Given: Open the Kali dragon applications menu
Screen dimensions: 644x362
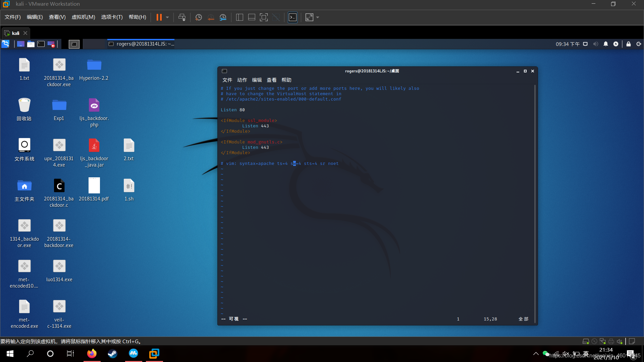Looking at the screenshot, I should [6, 44].
